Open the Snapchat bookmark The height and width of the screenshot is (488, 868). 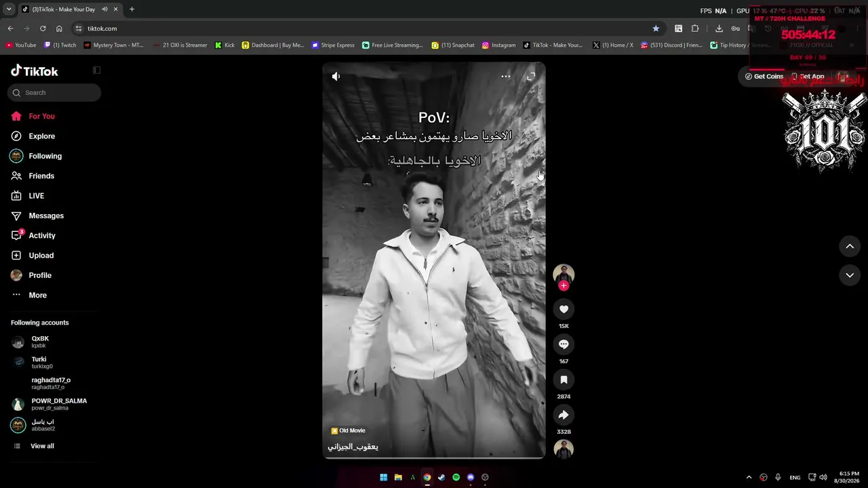coord(453,45)
